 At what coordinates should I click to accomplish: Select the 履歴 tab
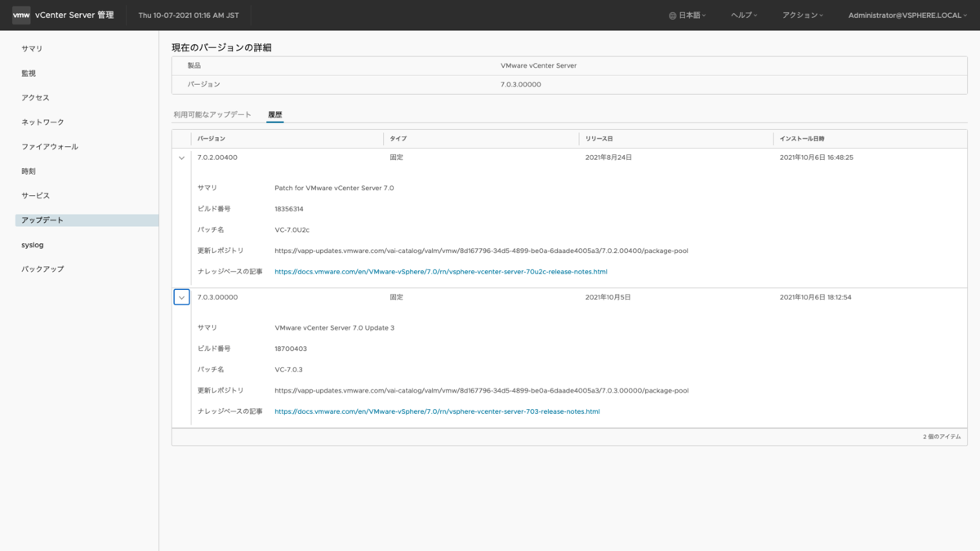click(275, 114)
